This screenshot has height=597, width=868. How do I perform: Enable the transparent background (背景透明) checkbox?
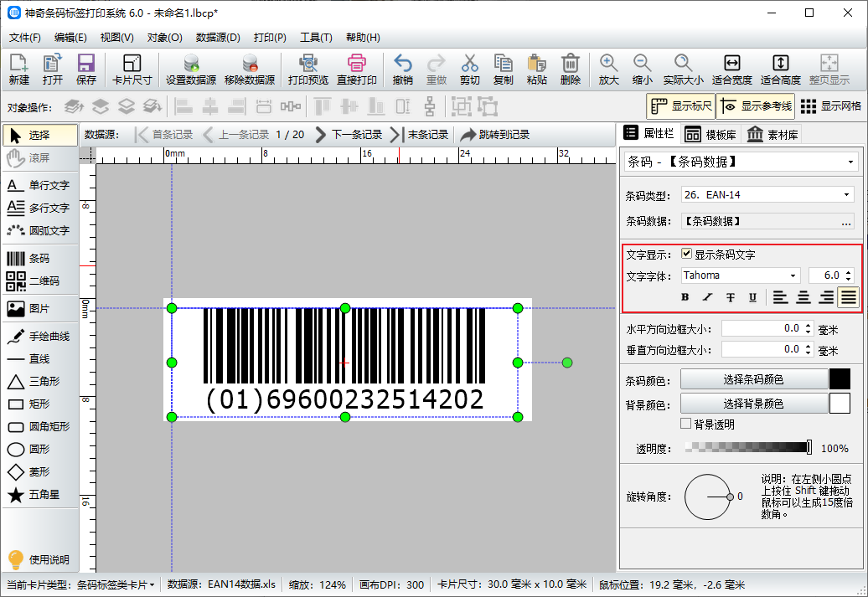point(686,425)
